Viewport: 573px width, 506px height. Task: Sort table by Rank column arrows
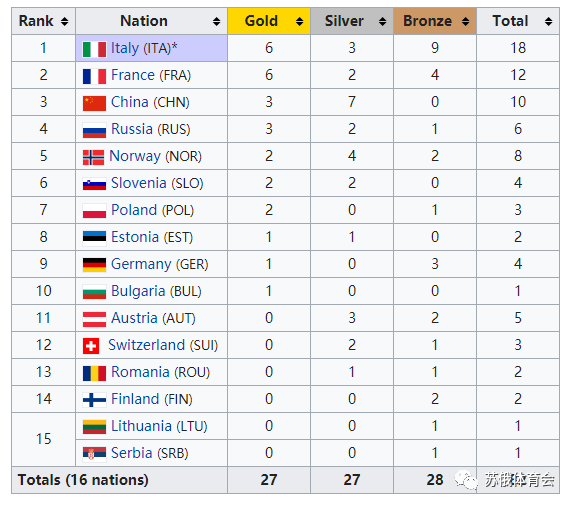click(x=65, y=21)
